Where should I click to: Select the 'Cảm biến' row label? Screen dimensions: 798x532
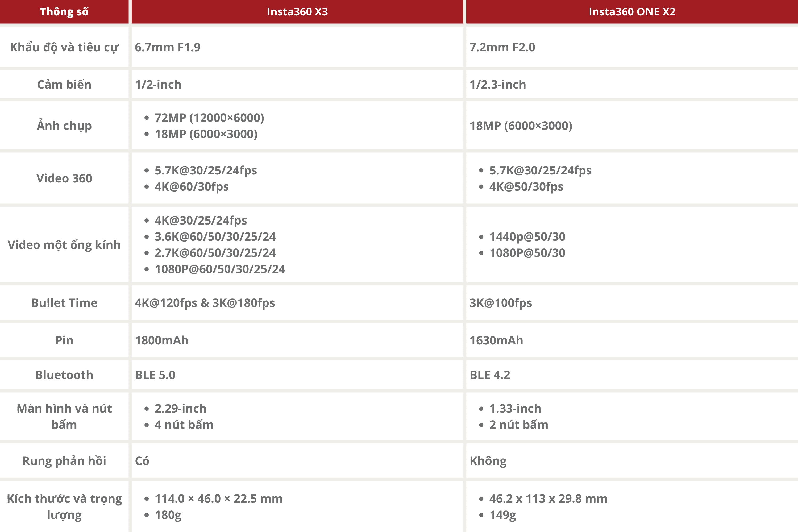pos(64,84)
